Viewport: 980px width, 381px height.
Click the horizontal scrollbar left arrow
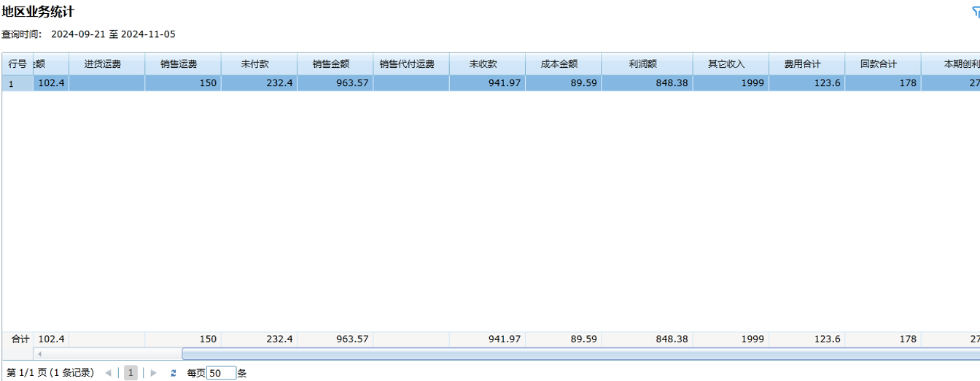[39, 354]
